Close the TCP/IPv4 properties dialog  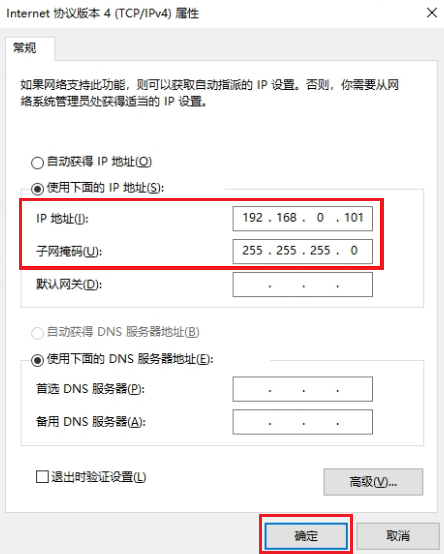pos(432,13)
